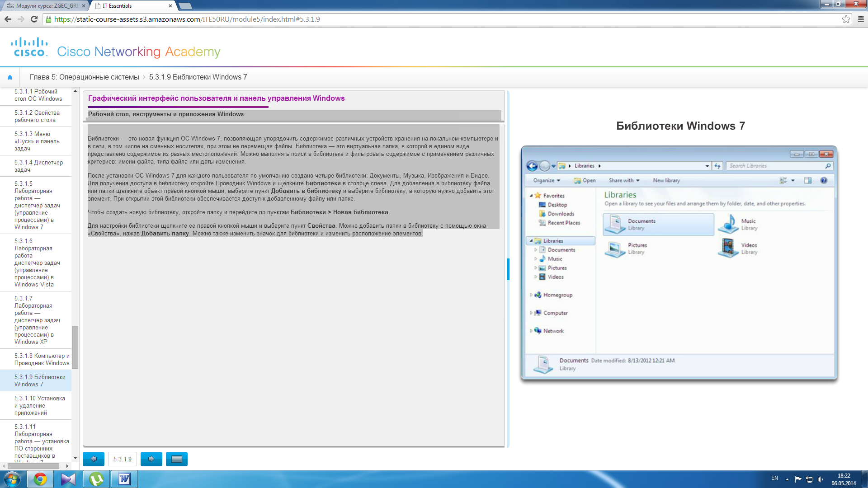Click the volume speaker tray icon
The image size is (868, 488).
(x=821, y=479)
